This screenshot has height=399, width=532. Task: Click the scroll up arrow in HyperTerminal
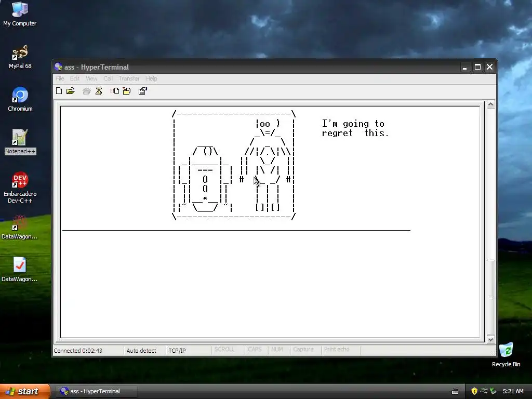[490, 104]
